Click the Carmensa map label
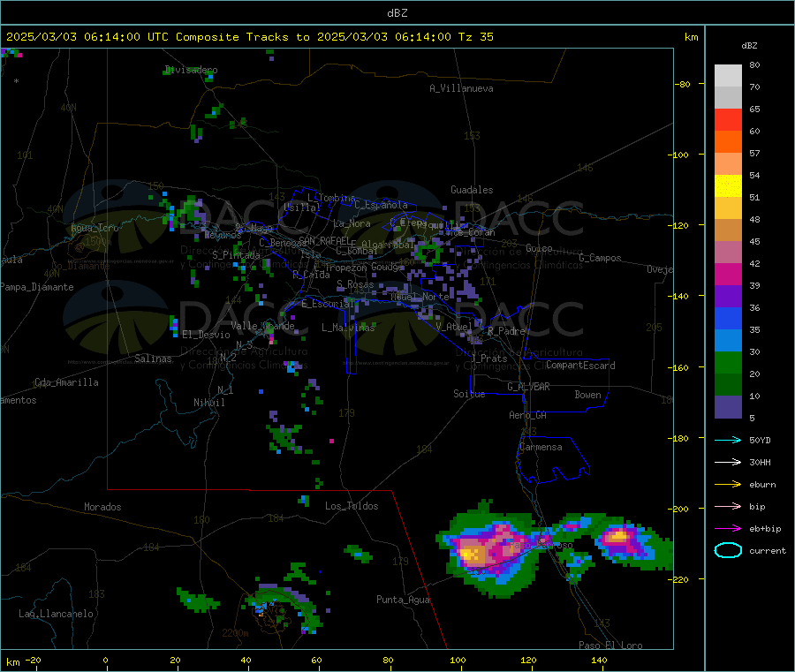Image resolution: width=795 pixels, height=672 pixels. (x=541, y=447)
